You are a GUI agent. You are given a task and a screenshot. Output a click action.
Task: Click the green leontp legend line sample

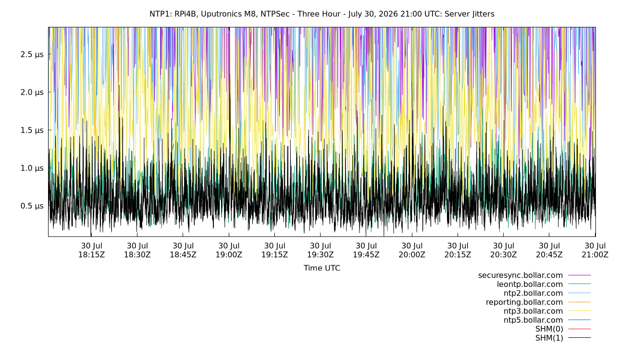point(580,284)
